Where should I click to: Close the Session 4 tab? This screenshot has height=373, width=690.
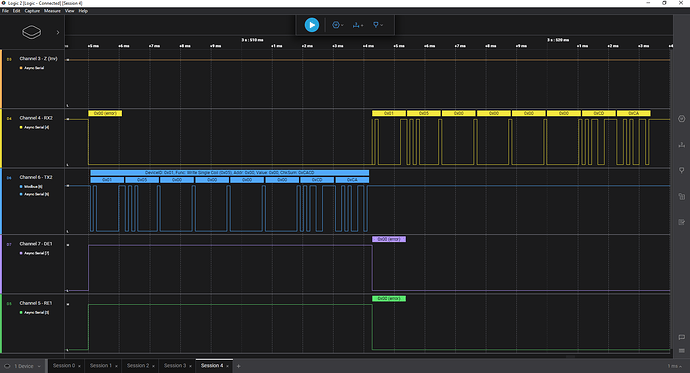tap(228, 366)
